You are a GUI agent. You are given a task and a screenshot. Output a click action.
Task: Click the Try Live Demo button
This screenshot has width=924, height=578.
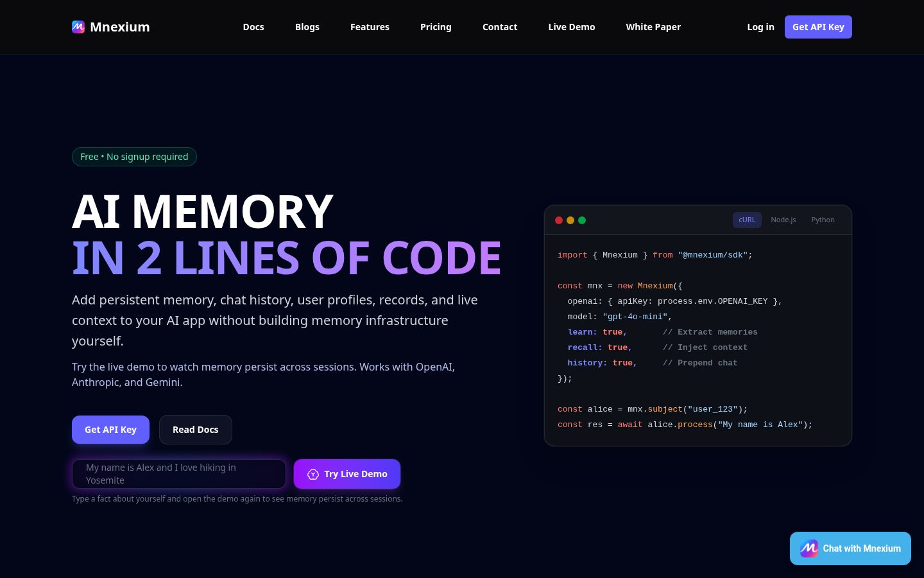click(x=347, y=474)
